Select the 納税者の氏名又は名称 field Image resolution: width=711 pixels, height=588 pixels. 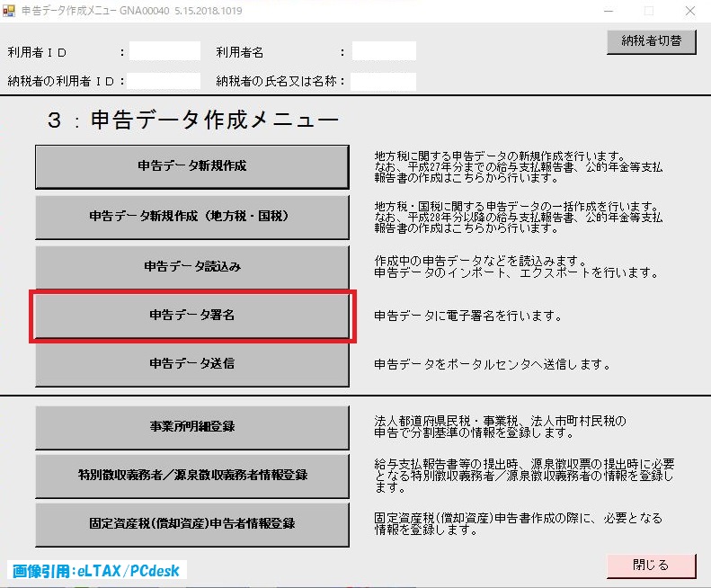point(383,82)
